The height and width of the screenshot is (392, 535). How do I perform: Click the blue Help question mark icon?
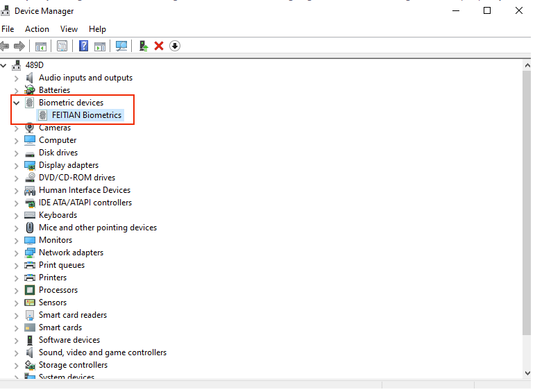point(83,46)
